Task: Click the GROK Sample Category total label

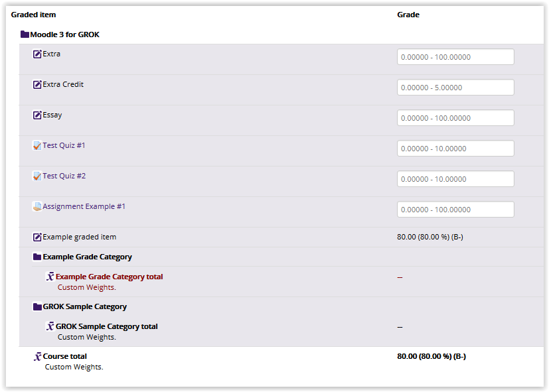Action: [x=107, y=326]
